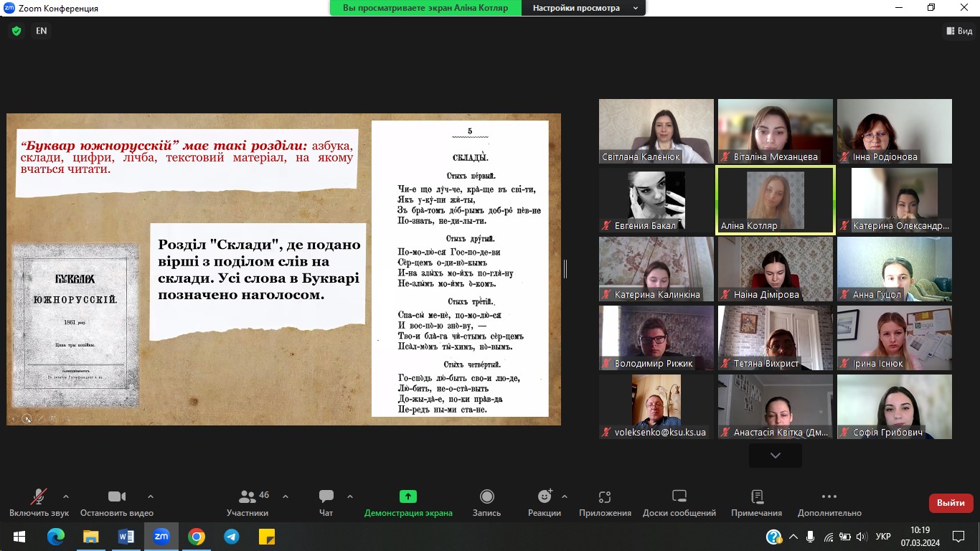The image size is (980, 551).
Task: Stop video (Остановить видео)
Action: coord(116,502)
